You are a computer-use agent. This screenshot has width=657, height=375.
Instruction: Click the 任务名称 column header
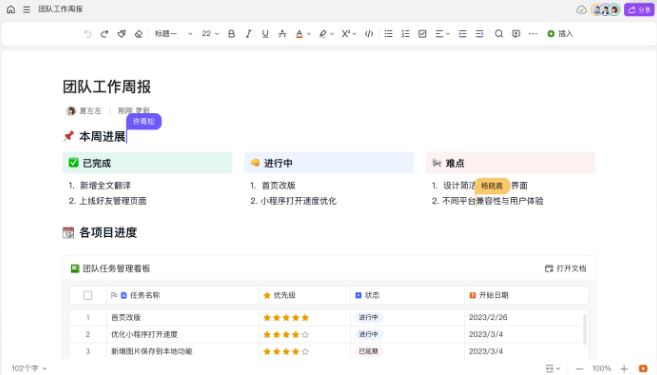[183, 295]
